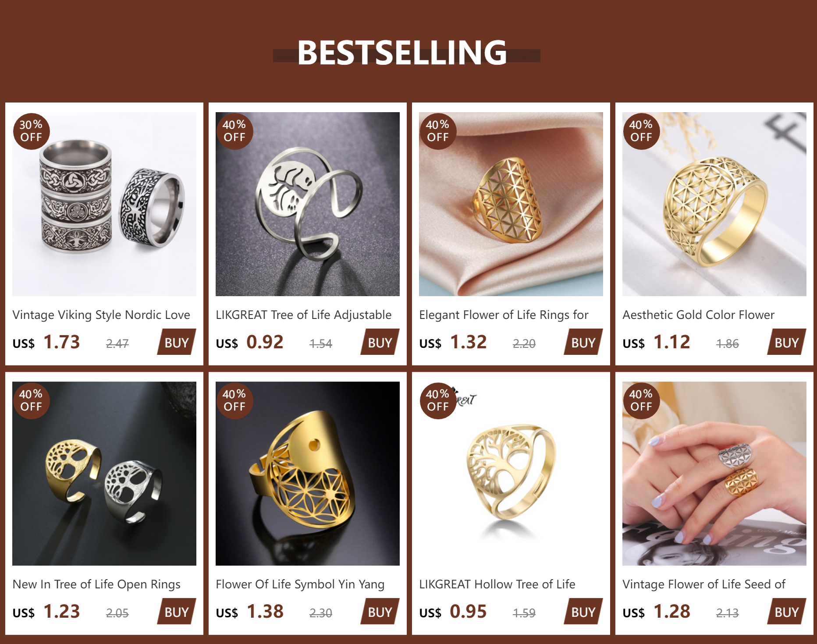Open the Vintage Viking Style Nordic Love title
The width and height of the screenshot is (817, 644).
pos(101,315)
